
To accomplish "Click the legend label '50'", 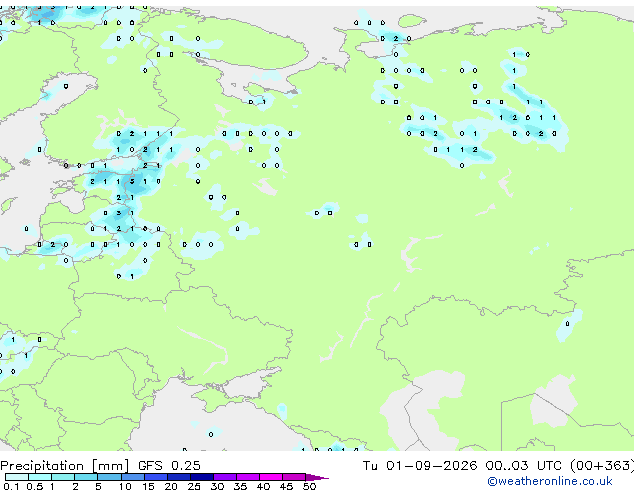I will click(309, 486).
